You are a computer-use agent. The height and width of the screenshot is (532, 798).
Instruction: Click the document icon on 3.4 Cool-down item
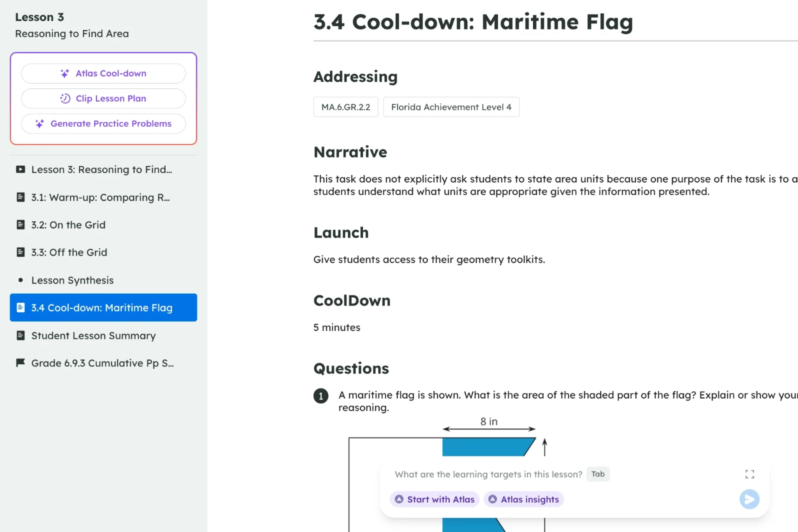tap(20, 307)
